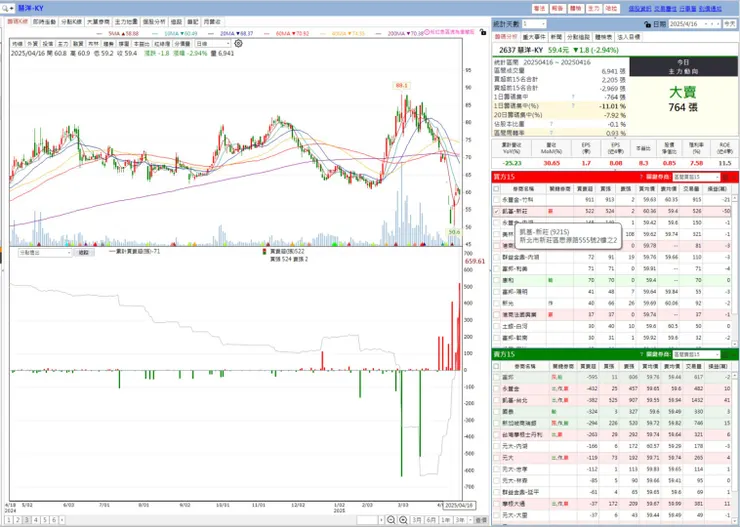The image size is (740, 527).
Task: Click the 凱基-台北 seller row name
Action: pos(515,400)
